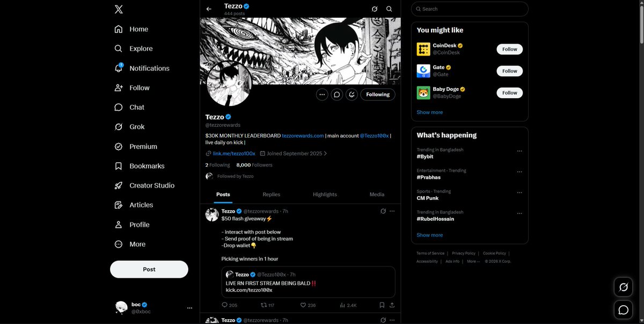View analytics of giveaway post (2.4K)

[348, 305]
